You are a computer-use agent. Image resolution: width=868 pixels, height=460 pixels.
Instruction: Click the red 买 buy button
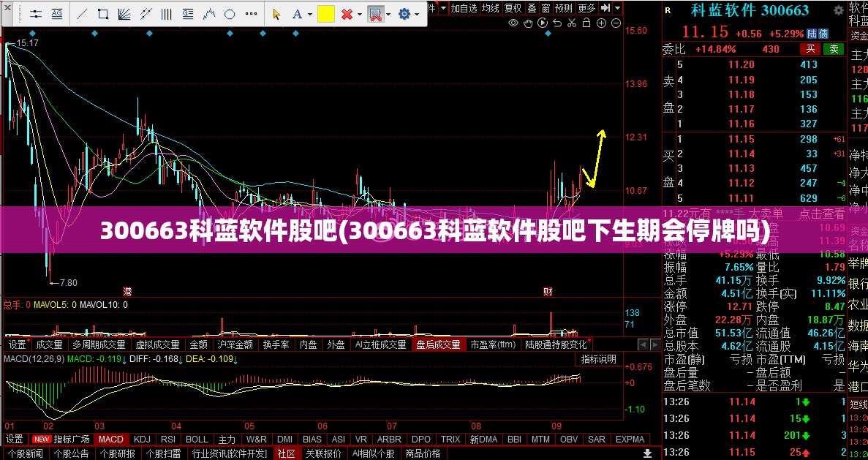pos(811,49)
